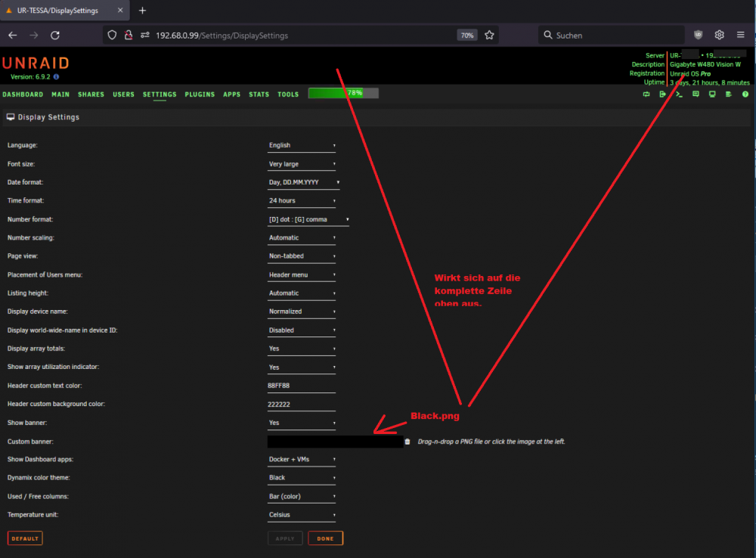Open the PLUGINS menu
The width and height of the screenshot is (756, 558).
pyautogui.click(x=200, y=95)
